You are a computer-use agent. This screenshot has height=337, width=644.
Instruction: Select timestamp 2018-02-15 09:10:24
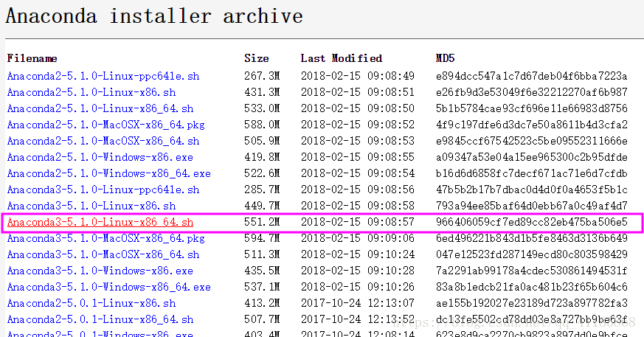(358, 254)
